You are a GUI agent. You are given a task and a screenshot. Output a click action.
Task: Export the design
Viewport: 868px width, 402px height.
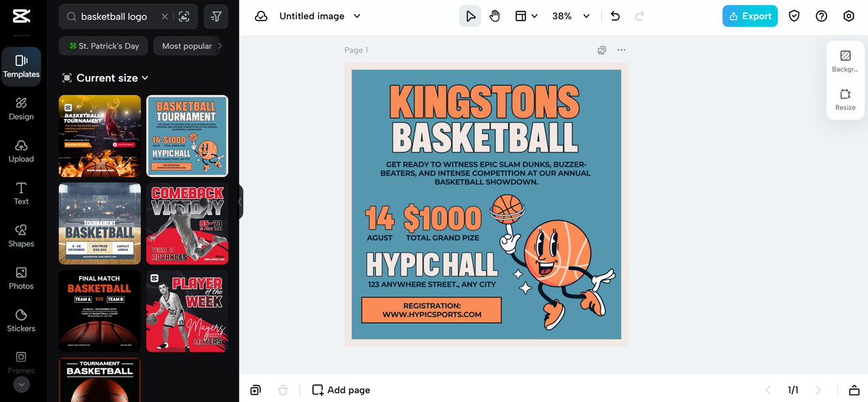pyautogui.click(x=750, y=16)
